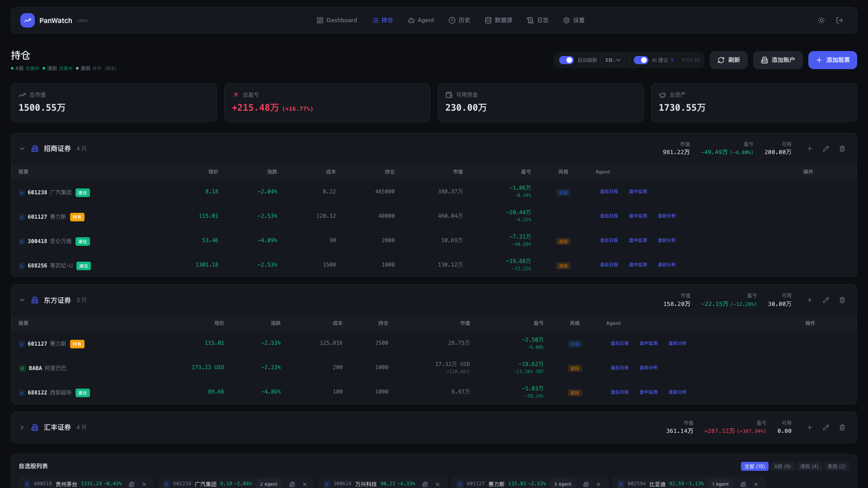Open 盘后日报 for 广汽集团
The image size is (868, 488).
[x=609, y=191]
